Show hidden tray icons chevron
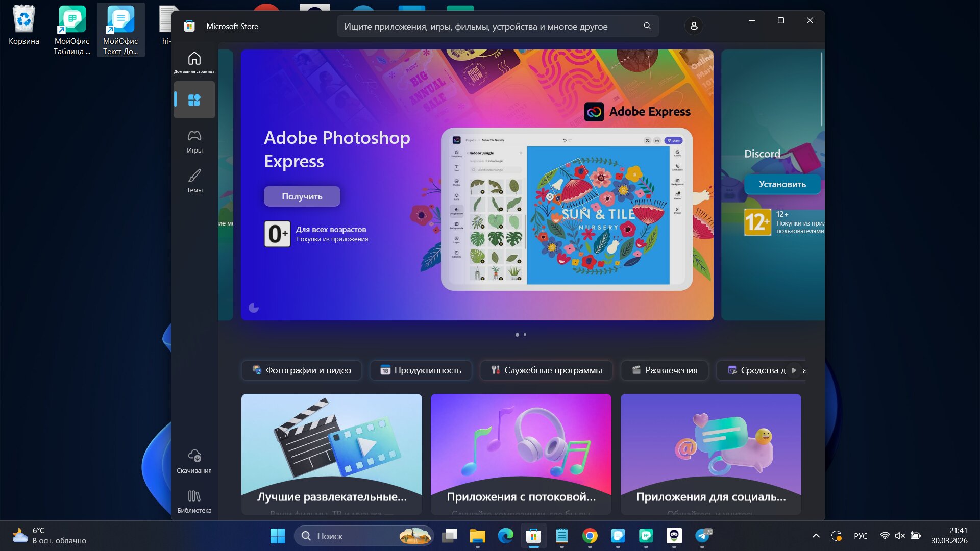This screenshot has width=980, height=551. pyautogui.click(x=816, y=536)
